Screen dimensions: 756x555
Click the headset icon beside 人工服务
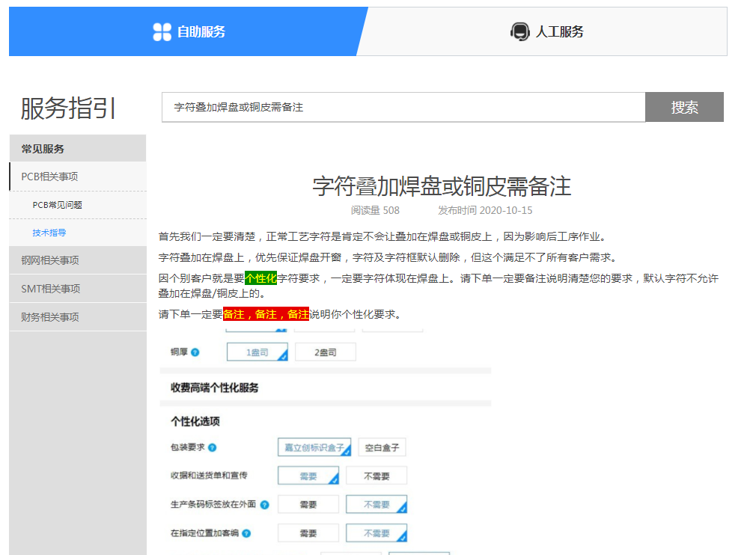coord(519,31)
